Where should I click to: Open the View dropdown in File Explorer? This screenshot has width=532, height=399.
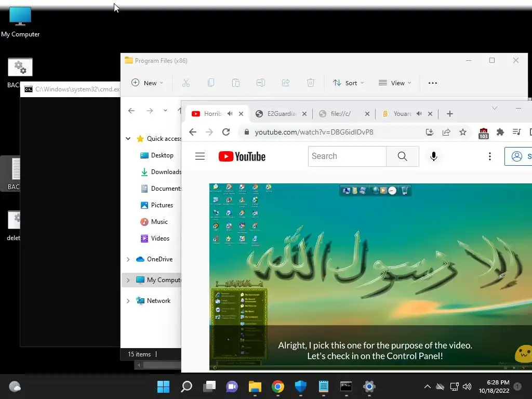tap(395, 83)
